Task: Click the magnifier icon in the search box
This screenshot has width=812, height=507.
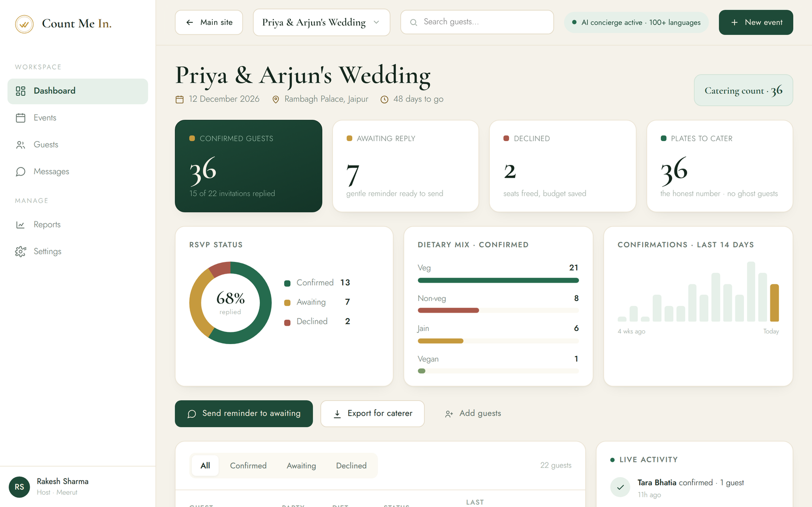Action: (x=414, y=22)
